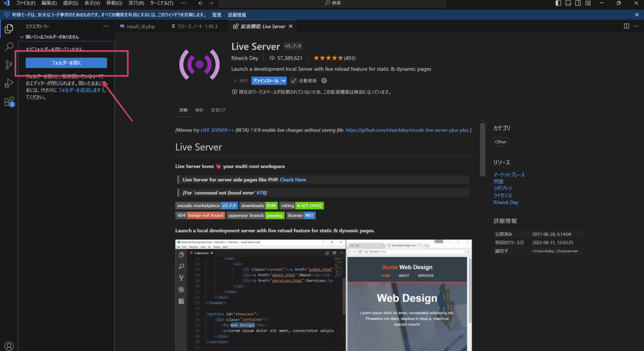Image resolution: width=644 pixels, height=351 pixels.
Task: Open the Source Control view
Action: coord(9,65)
